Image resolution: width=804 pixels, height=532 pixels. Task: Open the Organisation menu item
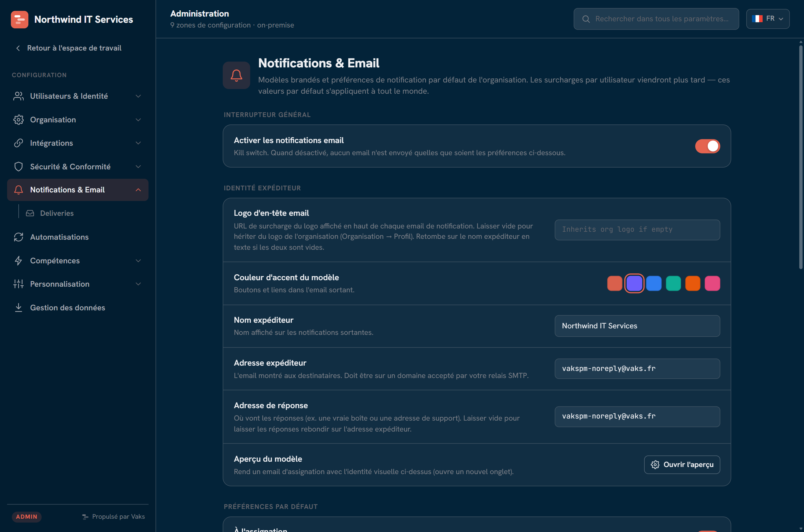click(78, 120)
